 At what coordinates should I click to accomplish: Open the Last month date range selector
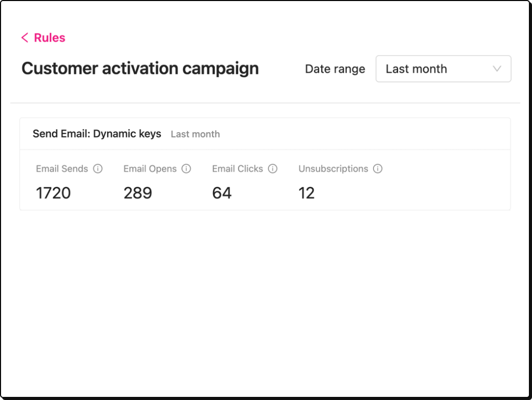click(443, 69)
